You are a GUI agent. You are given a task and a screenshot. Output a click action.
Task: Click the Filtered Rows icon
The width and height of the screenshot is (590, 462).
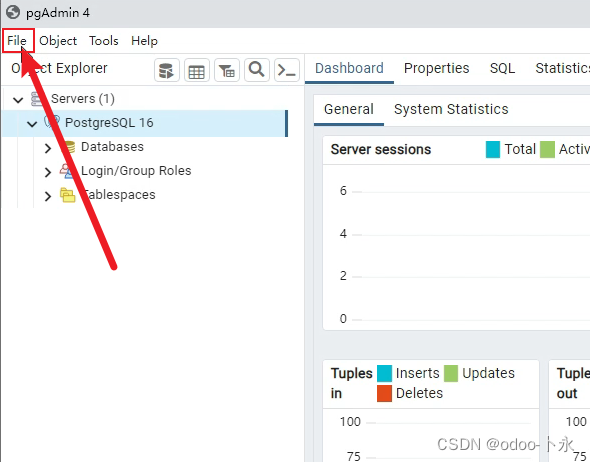click(x=227, y=70)
